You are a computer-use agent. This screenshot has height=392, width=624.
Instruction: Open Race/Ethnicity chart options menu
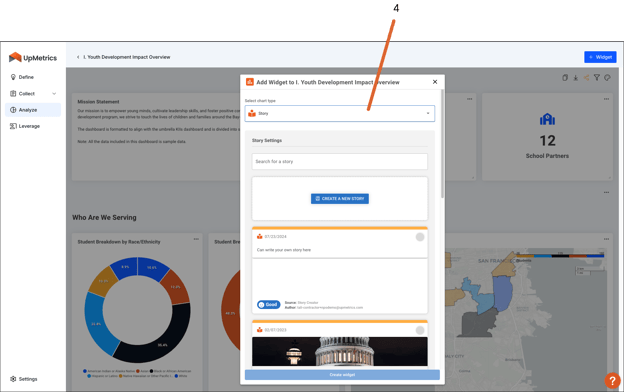[x=196, y=239]
